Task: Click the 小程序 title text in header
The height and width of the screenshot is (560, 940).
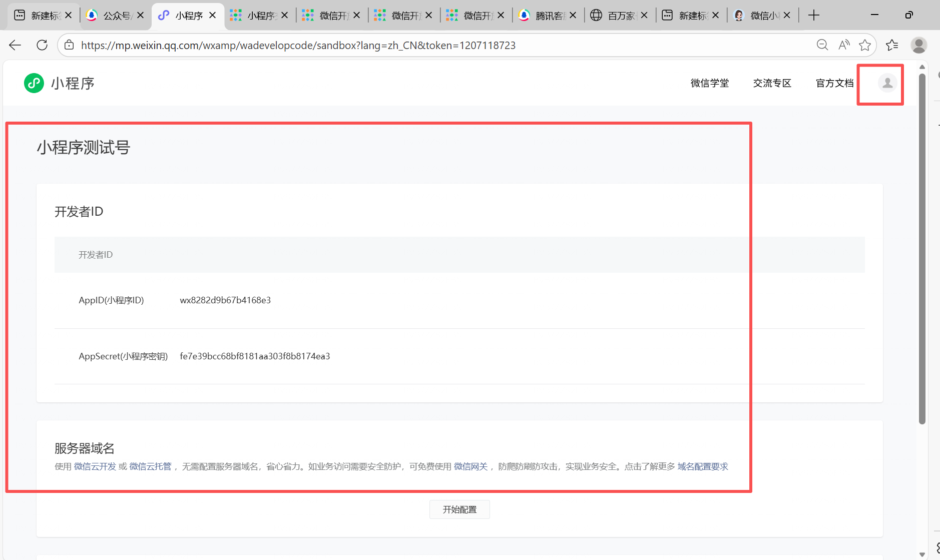Action: tap(73, 83)
